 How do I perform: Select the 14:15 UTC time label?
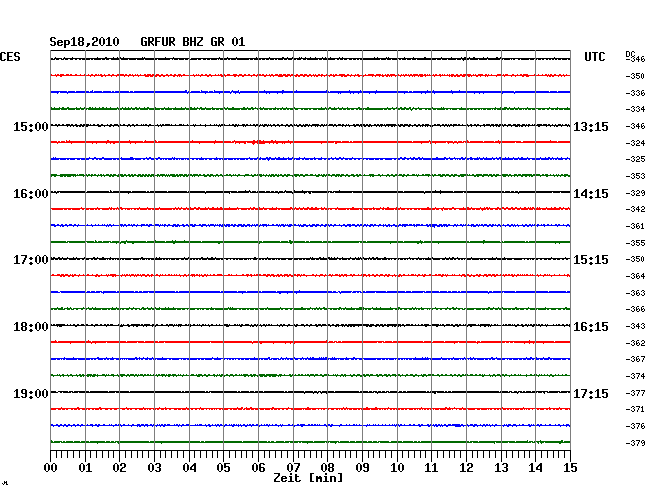coord(591,194)
